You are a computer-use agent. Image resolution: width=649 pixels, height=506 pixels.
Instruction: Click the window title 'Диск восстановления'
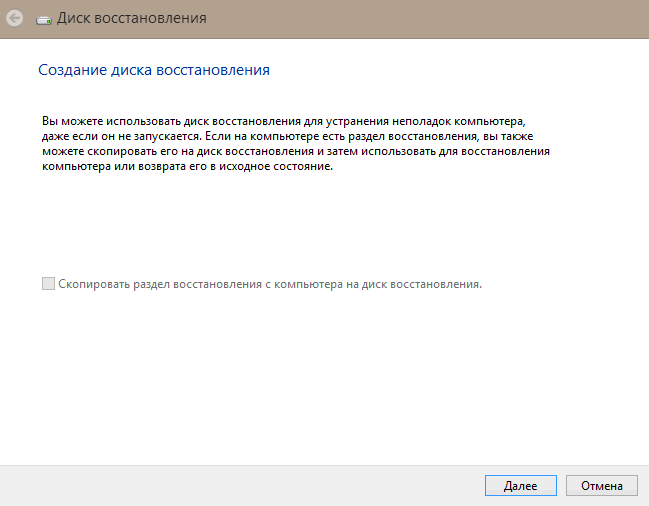click(132, 18)
